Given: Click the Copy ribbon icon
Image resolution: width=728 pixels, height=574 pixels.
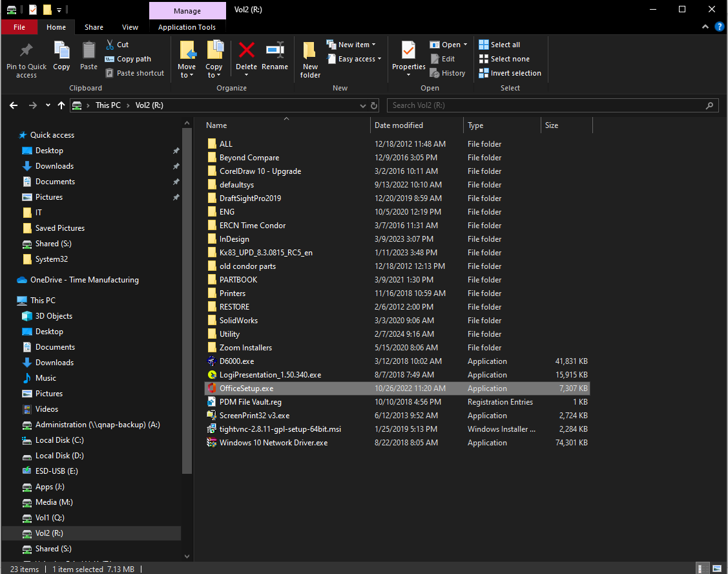Looking at the screenshot, I should coord(61,50).
